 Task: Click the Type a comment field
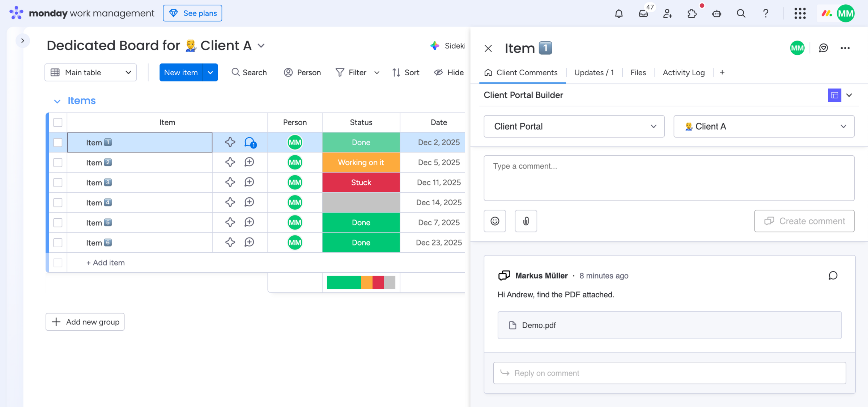[669, 178]
